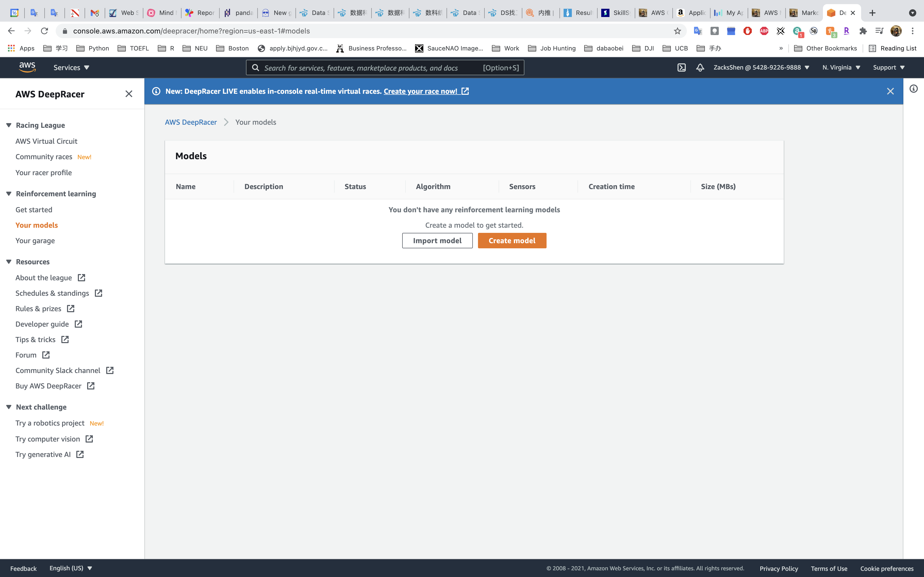
Task: Open the N. Virginia region dropdown
Action: click(x=841, y=67)
